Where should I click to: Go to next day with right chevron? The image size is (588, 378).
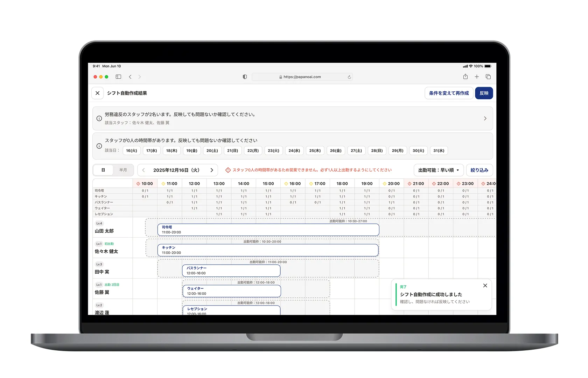212,170
